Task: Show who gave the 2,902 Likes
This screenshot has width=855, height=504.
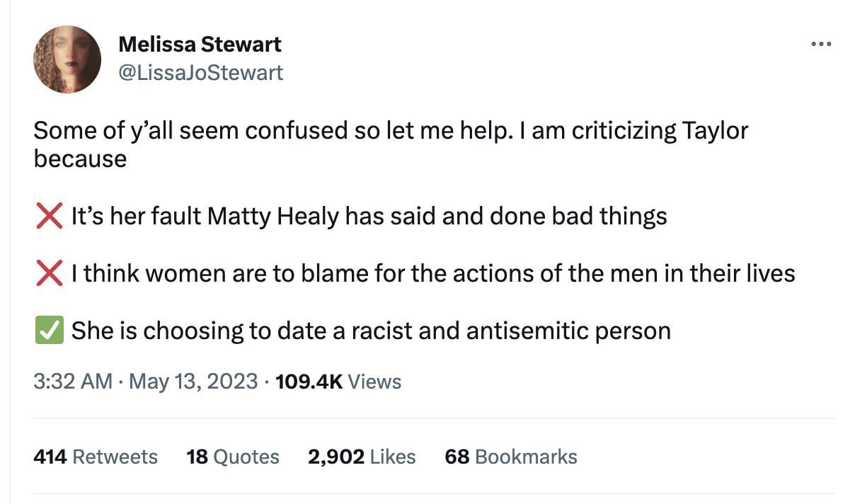Action: point(362,457)
